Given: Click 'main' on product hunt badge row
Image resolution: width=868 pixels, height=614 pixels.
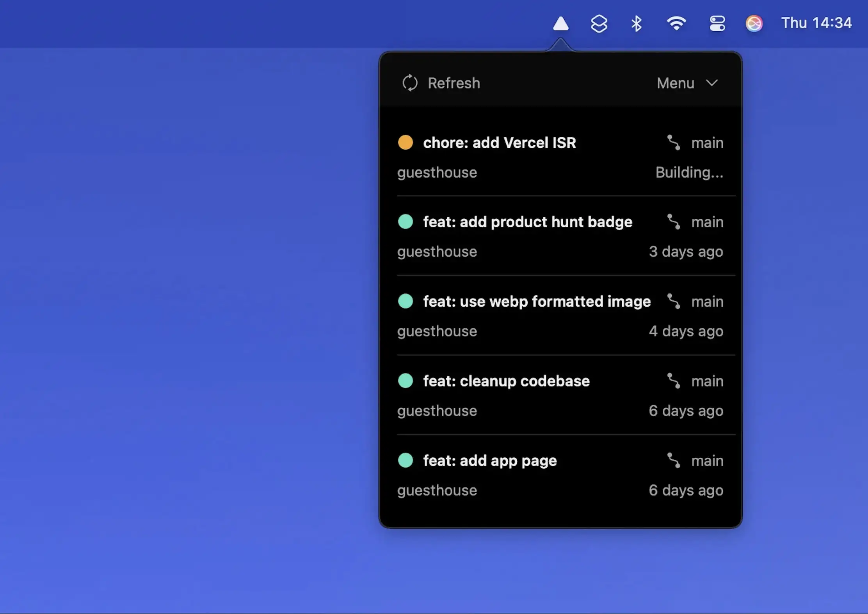Looking at the screenshot, I should 707,223.
